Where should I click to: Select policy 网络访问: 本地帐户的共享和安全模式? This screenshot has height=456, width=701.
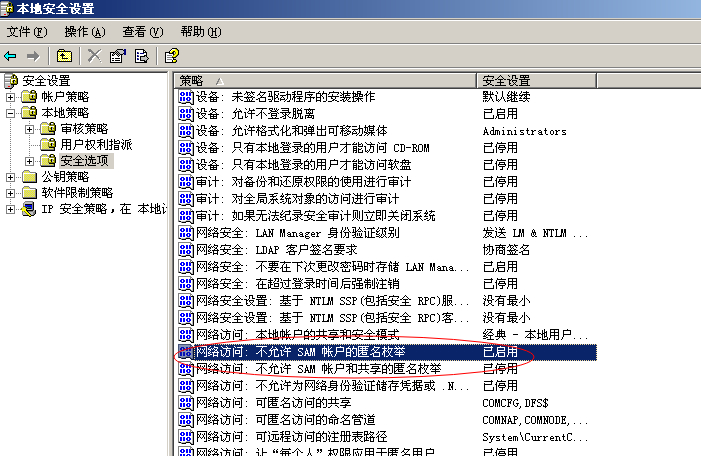(x=298, y=334)
